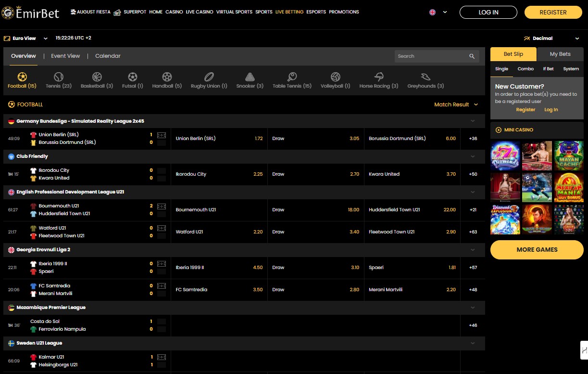Click the Register link in the bet slip
Screen dimensions: 588x374
click(x=525, y=110)
